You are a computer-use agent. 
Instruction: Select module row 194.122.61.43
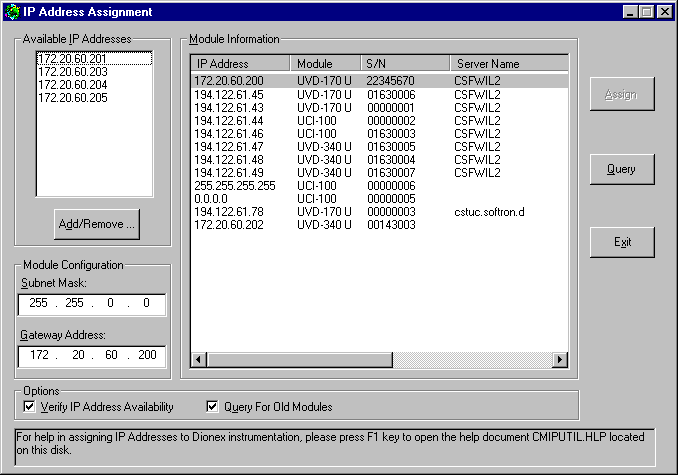pos(379,108)
